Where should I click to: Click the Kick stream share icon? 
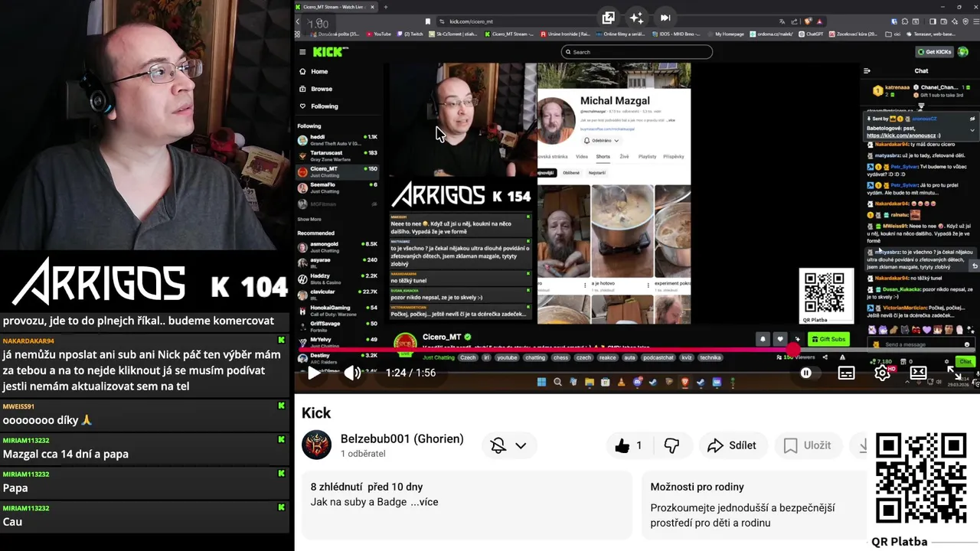tap(825, 357)
